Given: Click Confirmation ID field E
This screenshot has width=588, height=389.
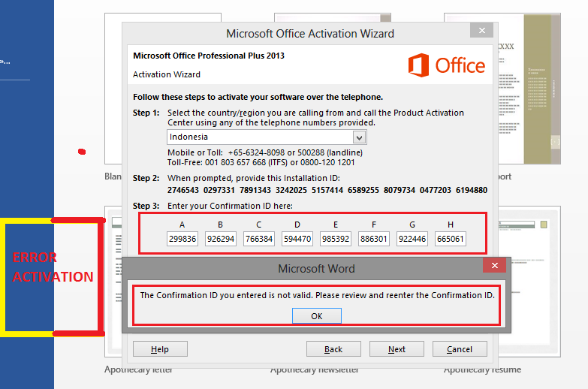Looking at the screenshot, I should [336, 239].
